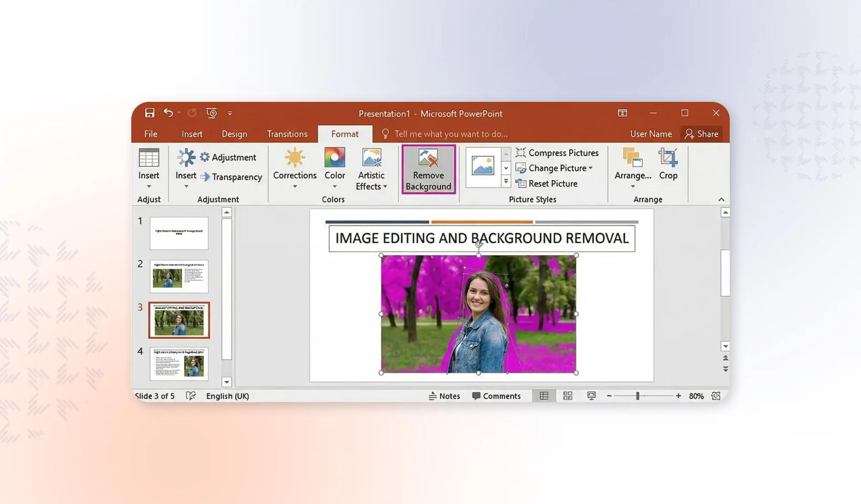Select slide 4 thumbnail
Screen dimensions: 861x504
point(179,363)
